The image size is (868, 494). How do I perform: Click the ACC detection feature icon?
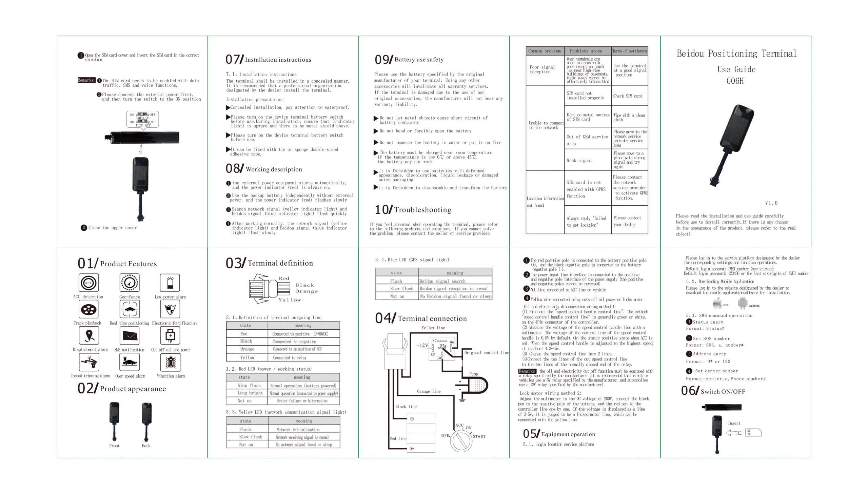click(x=88, y=283)
